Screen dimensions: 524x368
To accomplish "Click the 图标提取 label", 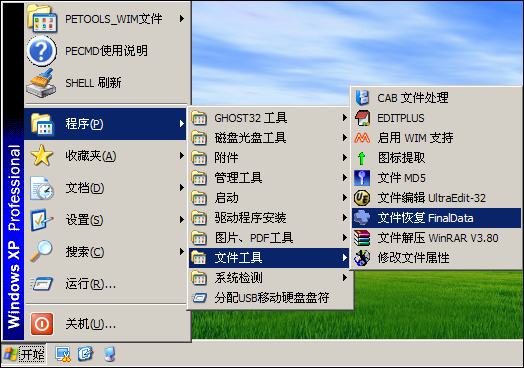I will click(x=401, y=158).
